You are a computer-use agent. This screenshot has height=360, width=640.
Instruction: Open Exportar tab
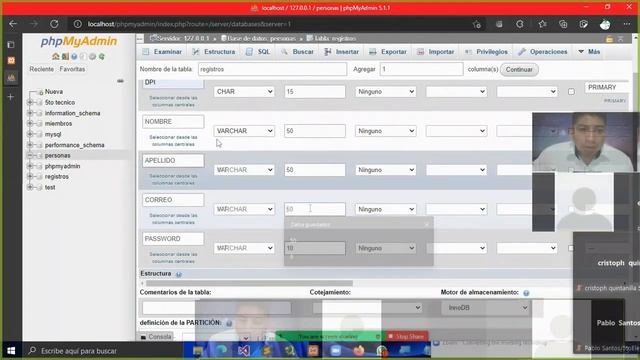click(388, 52)
